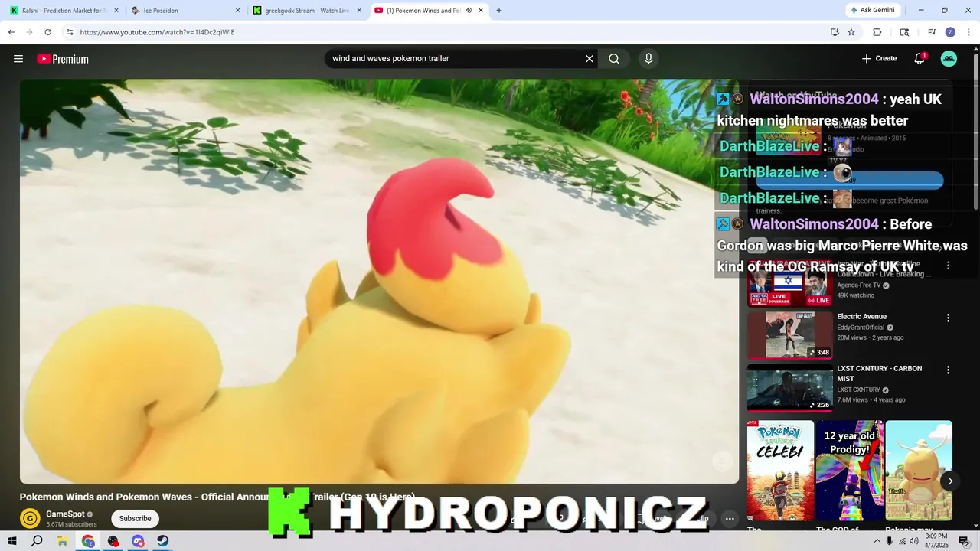This screenshot has width=980, height=551.
Task: Show hidden system tray icons
Action: (x=877, y=541)
